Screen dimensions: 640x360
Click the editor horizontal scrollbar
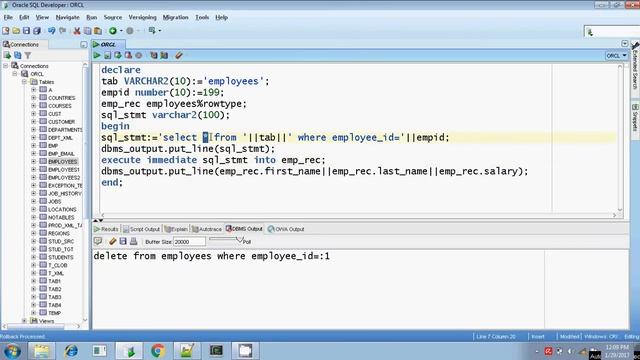[358, 215]
